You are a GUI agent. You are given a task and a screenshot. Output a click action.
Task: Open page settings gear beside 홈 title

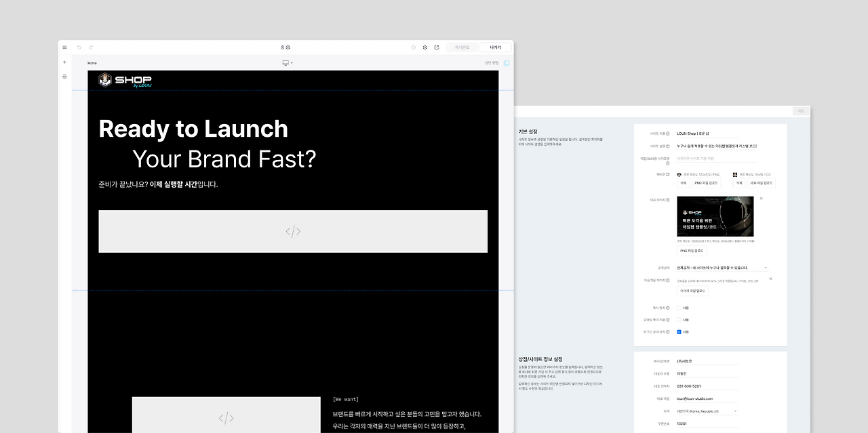(288, 47)
